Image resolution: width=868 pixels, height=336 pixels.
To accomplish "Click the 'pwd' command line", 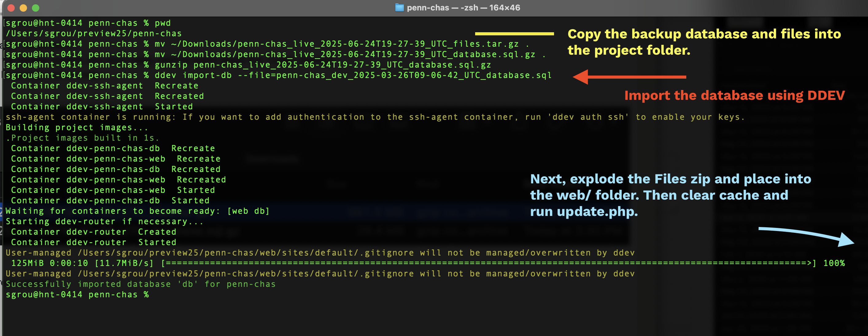I will [x=88, y=23].
